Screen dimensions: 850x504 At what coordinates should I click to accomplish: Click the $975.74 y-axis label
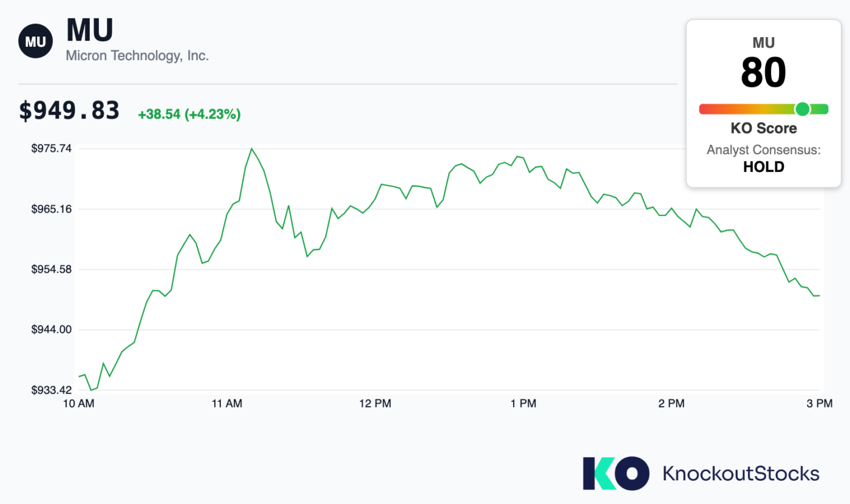(x=51, y=149)
